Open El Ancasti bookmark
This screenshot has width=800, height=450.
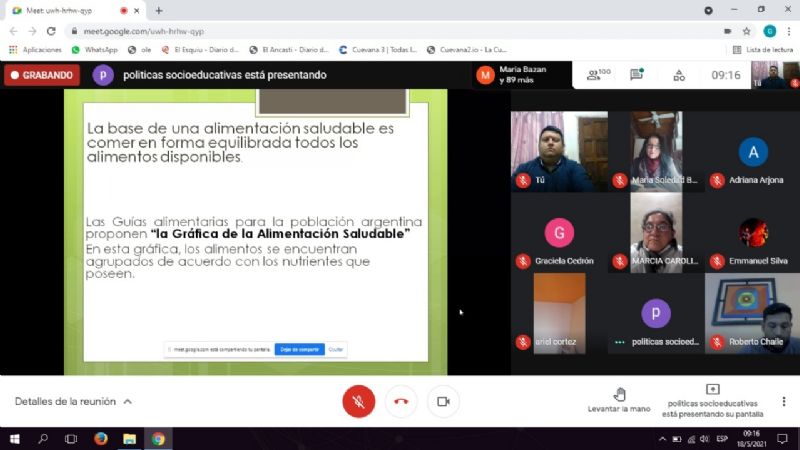pyautogui.click(x=289, y=49)
